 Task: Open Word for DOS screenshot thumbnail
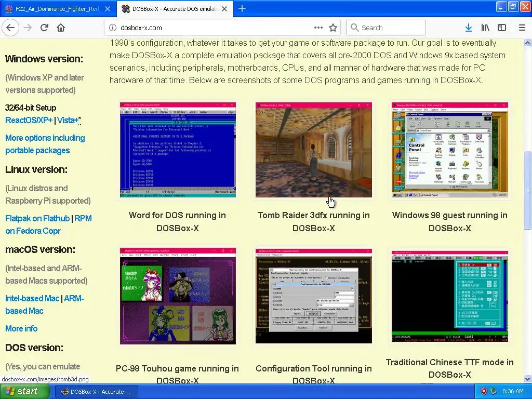coord(178,150)
